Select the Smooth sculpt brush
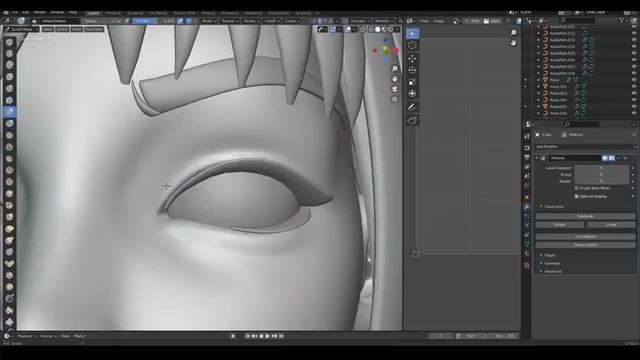The width and height of the screenshot is (640, 360). pos(9,147)
